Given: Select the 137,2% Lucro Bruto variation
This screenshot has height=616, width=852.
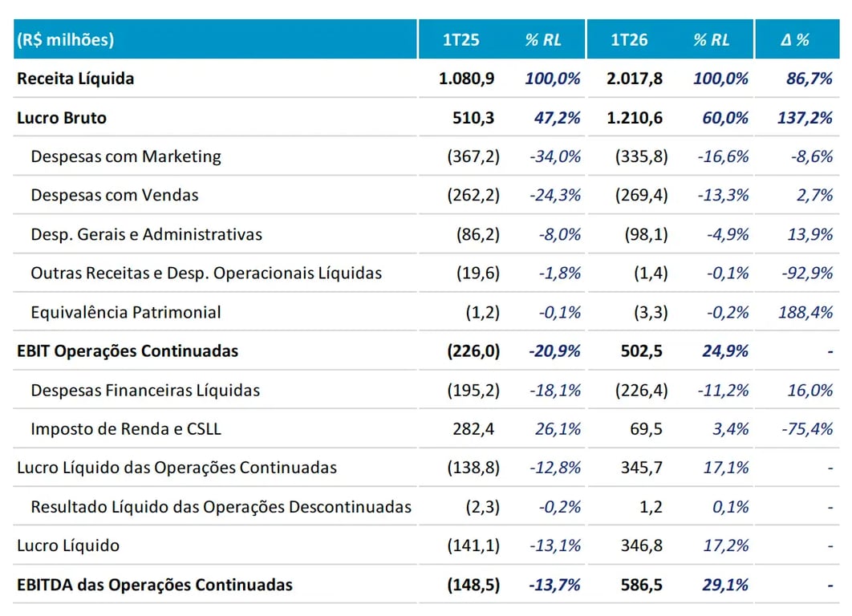Looking at the screenshot, I should pos(805,118).
